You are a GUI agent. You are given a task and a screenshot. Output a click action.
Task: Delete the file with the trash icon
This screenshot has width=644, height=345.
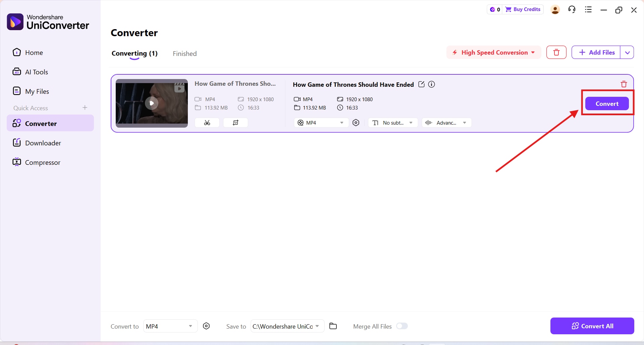(x=624, y=84)
